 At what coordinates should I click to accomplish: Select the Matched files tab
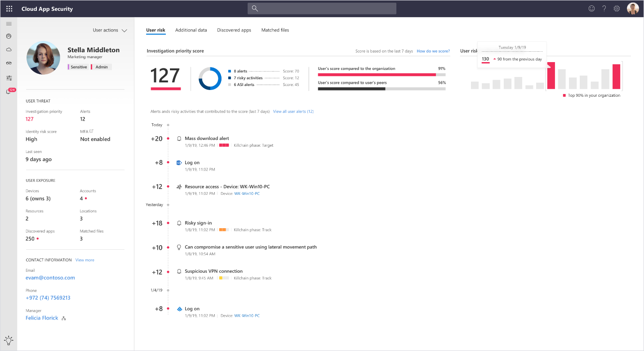click(275, 30)
